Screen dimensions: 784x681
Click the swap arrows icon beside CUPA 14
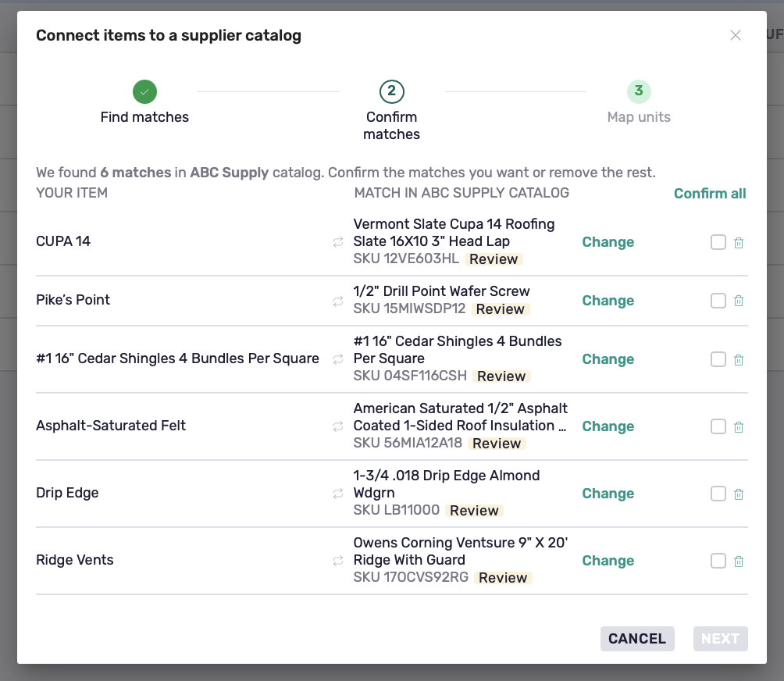(338, 242)
